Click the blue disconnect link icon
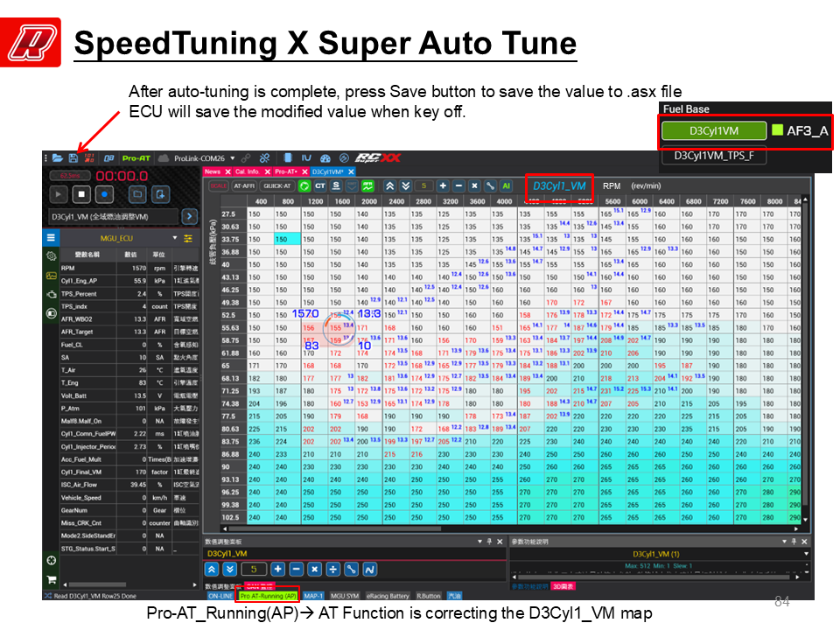Image resolution: width=840 pixels, height=630 pixels. pos(264,158)
